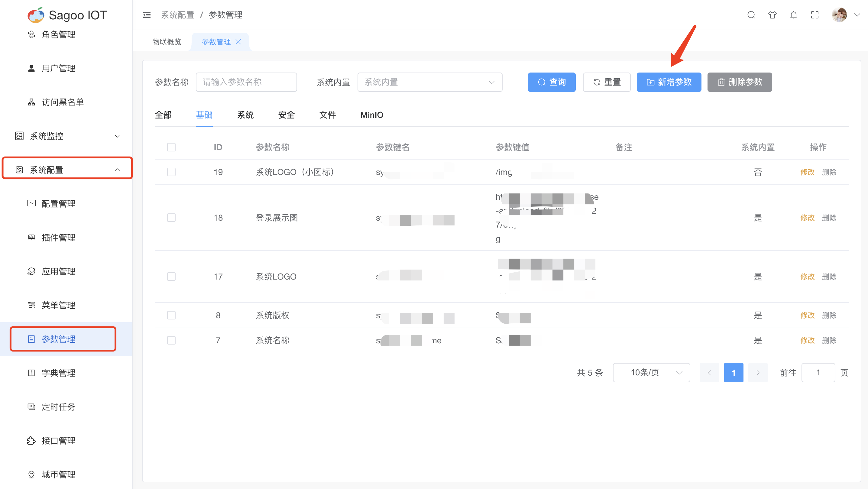Screen dimensions: 868x489
Task: Open 字典管理 sidebar icon
Action: [x=31, y=373]
